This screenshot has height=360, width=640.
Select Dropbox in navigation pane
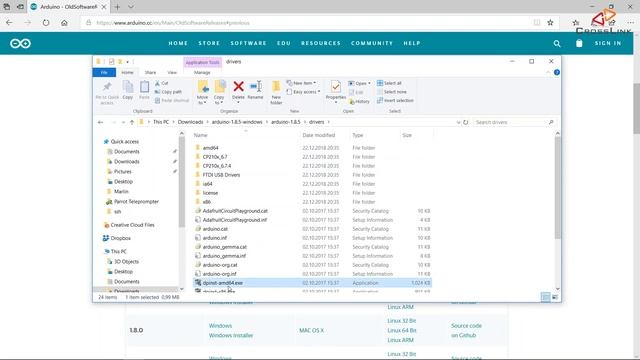tap(120, 238)
